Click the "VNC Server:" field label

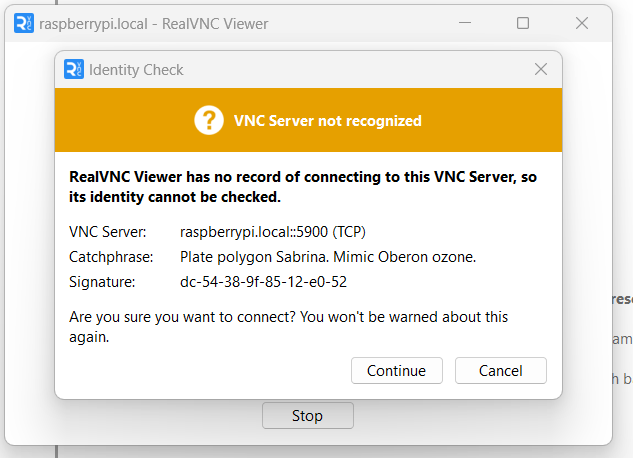coord(107,232)
